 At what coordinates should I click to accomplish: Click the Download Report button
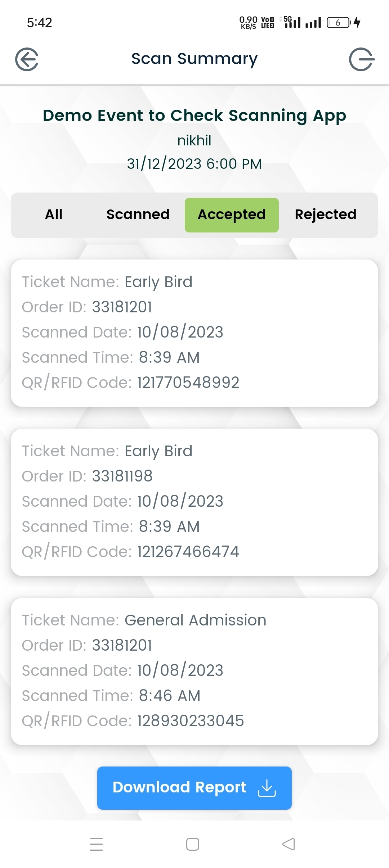[x=194, y=788]
